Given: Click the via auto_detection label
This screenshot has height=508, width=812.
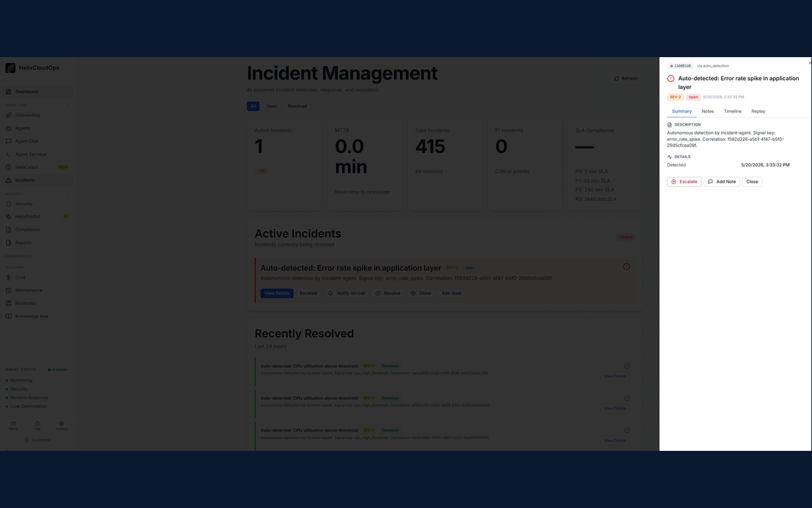Looking at the screenshot, I should tap(713, 66).
